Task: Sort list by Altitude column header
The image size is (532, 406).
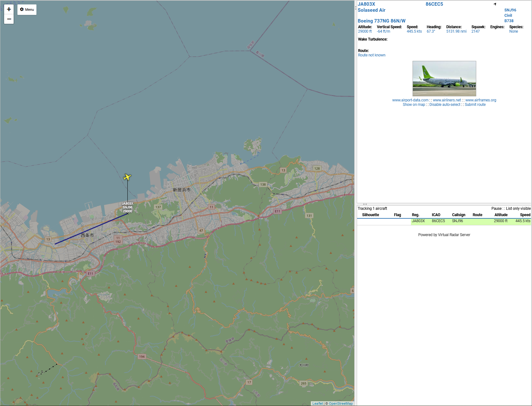Action: point(501,215)
